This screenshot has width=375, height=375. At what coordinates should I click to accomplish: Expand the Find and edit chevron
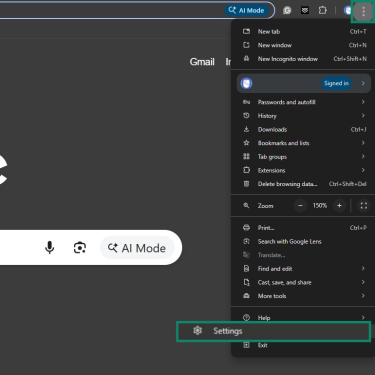(363, 269)
